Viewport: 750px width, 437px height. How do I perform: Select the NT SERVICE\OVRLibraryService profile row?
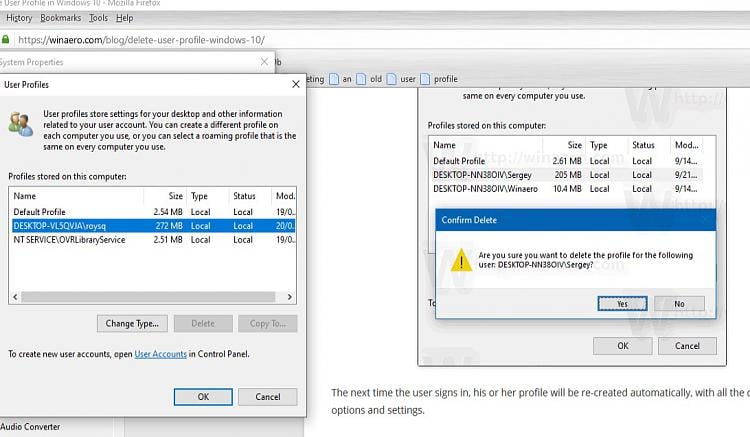click(153, 240)
